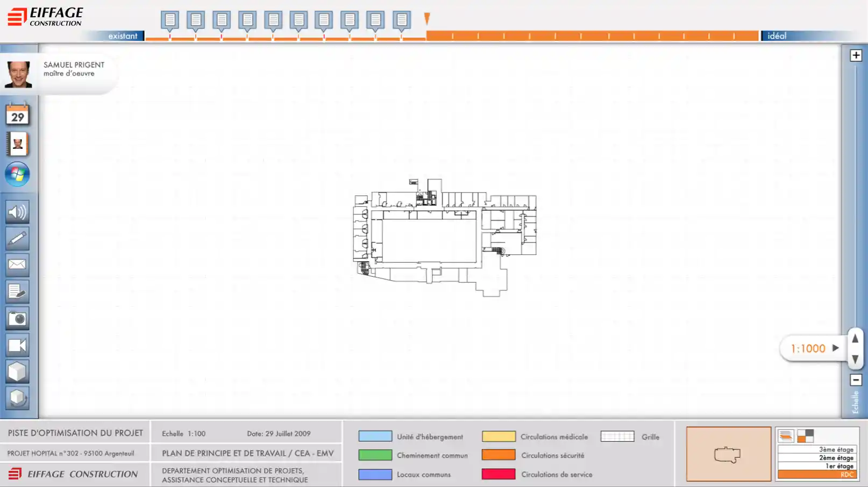This screenshot has height=487, width=868.
Task: Open the contacts address book icon
Action: [x=18, y=144]
